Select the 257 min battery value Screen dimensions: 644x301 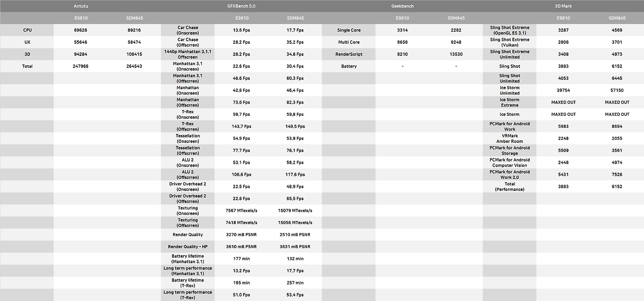pos(295,283)
